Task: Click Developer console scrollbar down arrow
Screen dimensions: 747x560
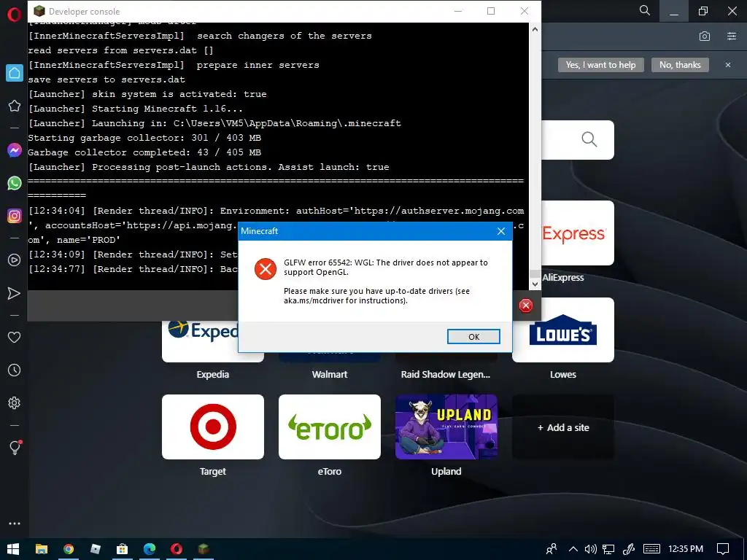Action: (x=535, y=284)
